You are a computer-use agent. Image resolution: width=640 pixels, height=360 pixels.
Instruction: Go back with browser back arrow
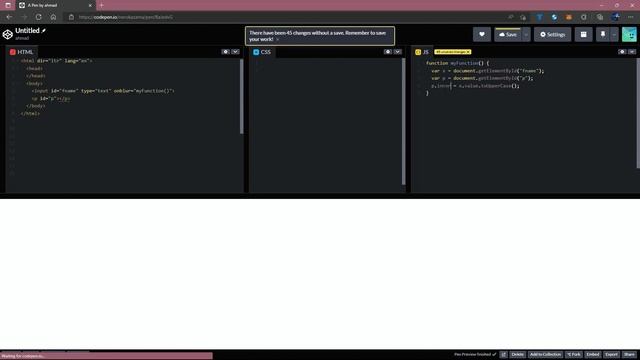pyautogui.click(x=9, y=17)
